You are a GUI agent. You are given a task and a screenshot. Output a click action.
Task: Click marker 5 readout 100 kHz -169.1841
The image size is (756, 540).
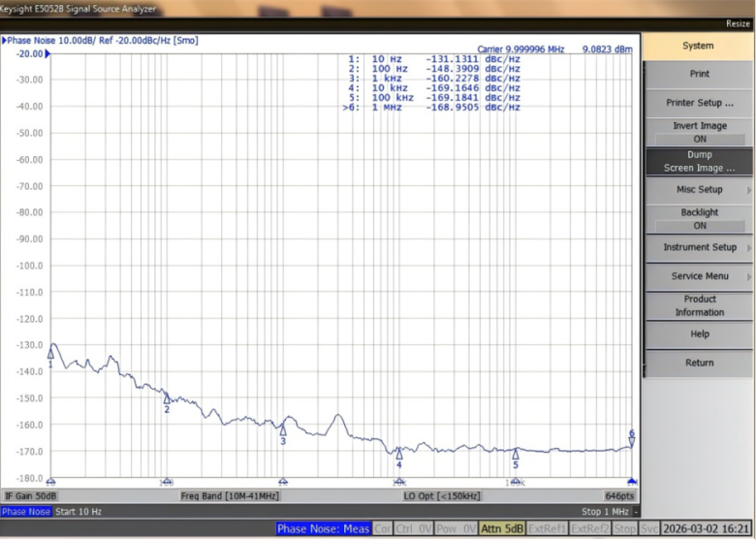(x=434, y=98)
